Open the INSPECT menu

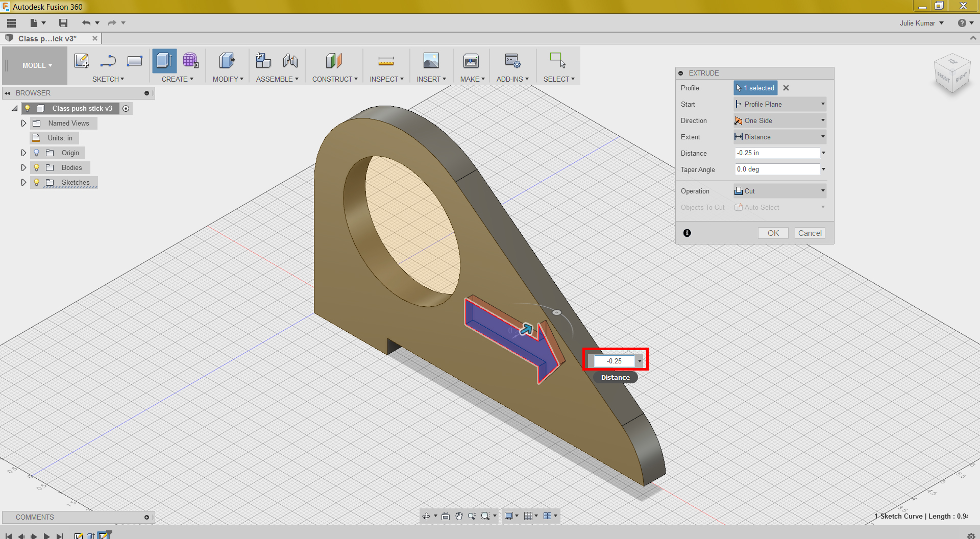(387, 79)
